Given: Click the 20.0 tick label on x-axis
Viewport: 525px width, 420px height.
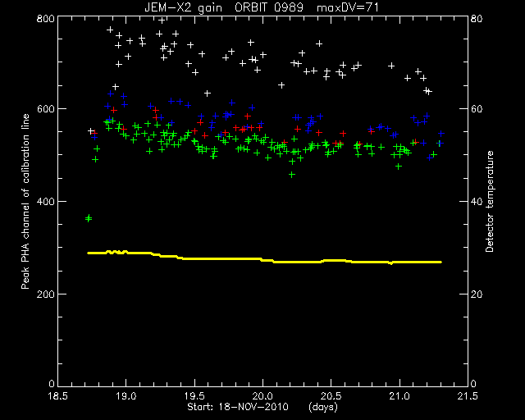Looking at the screenshot, I should pos(262,396).
